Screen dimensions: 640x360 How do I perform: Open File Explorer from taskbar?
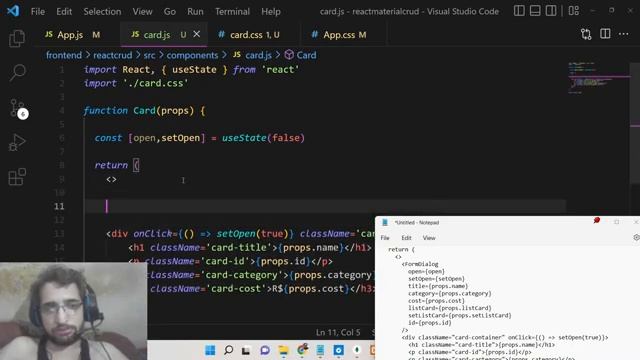click(283, 350)
